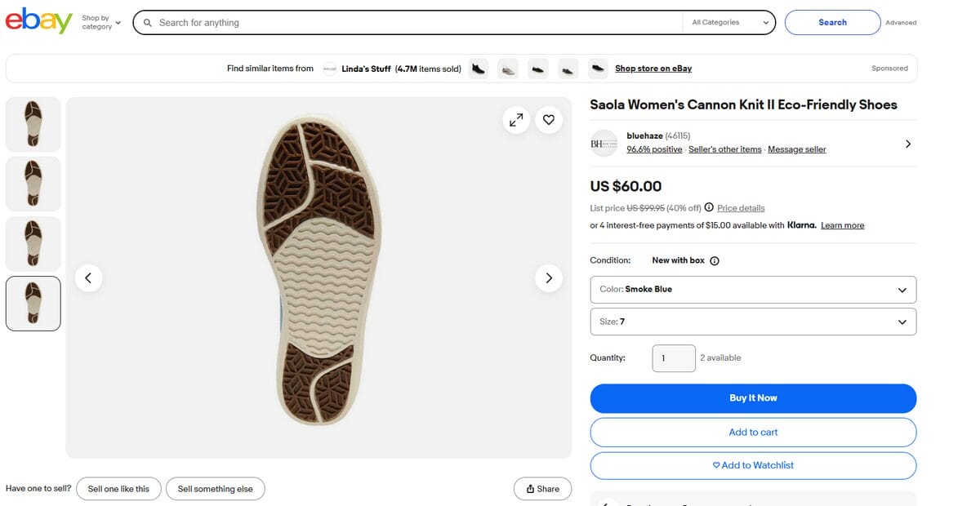Click the Buy It Now button
The width and height of the screenshot is (980, 506).
coord(752,398)
